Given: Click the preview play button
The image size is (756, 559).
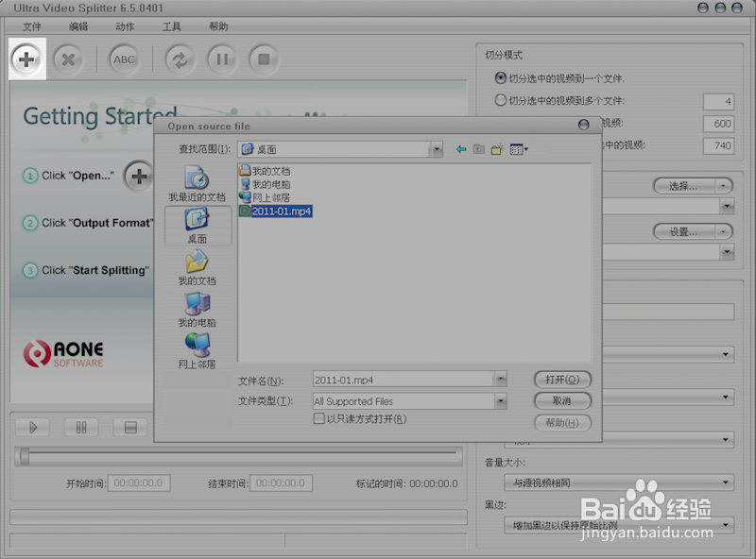Looking at the screenshot, I should pyautogui.click(x=33, y=428).
